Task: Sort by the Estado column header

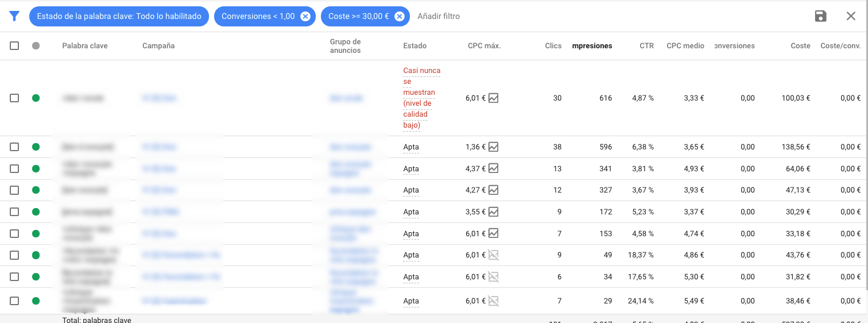Action: click(x=415, y=46)
